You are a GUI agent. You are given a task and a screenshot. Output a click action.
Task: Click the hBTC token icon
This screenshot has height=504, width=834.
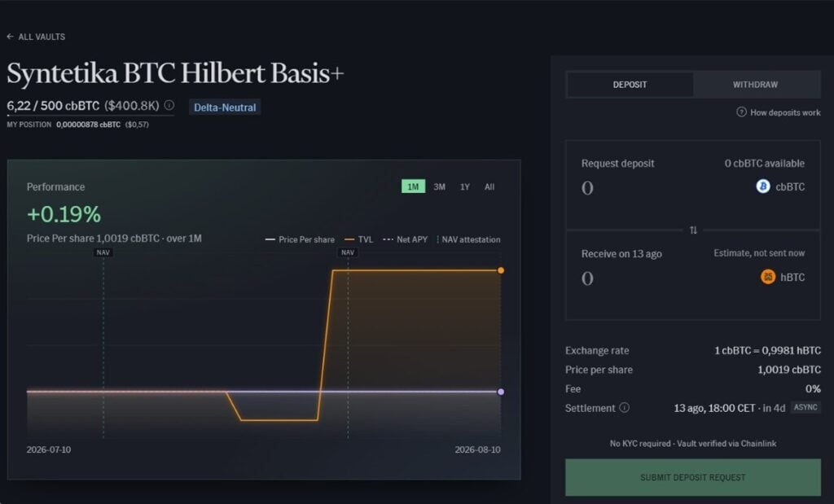tap(768, 277)
